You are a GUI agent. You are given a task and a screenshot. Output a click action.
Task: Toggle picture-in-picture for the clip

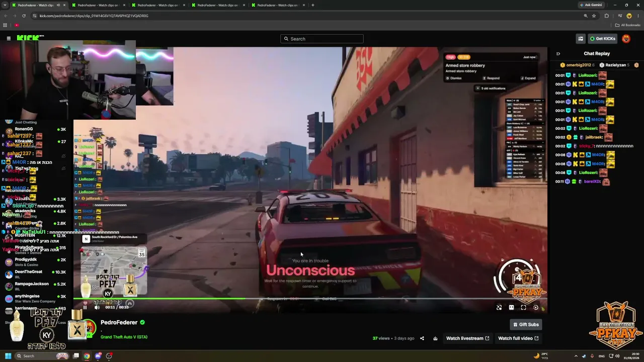click(499, 307)
